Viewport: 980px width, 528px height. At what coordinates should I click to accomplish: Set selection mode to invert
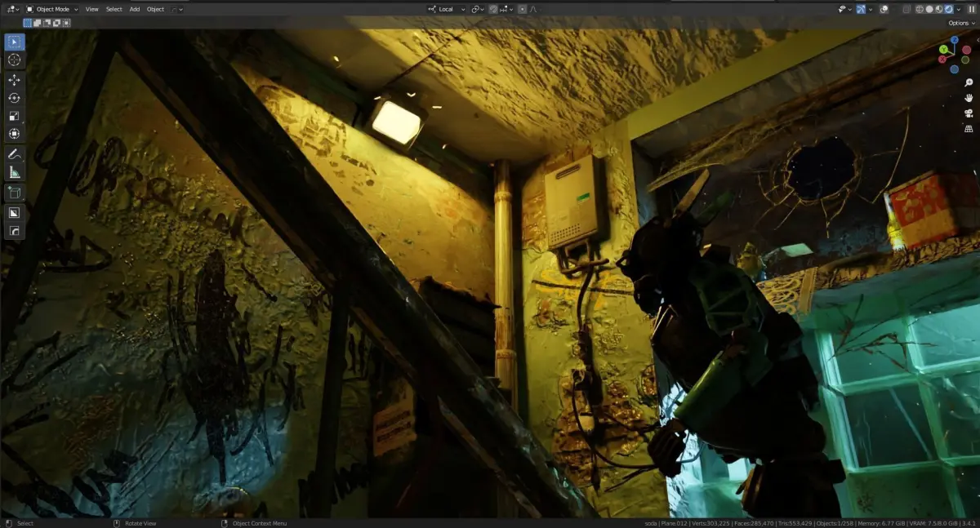tap(56, 23)
